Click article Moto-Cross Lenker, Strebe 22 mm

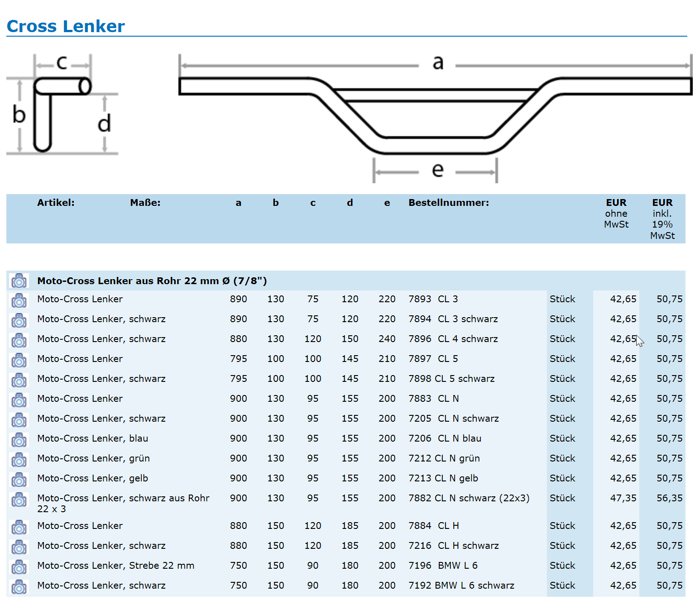click(x=115, y=566)
